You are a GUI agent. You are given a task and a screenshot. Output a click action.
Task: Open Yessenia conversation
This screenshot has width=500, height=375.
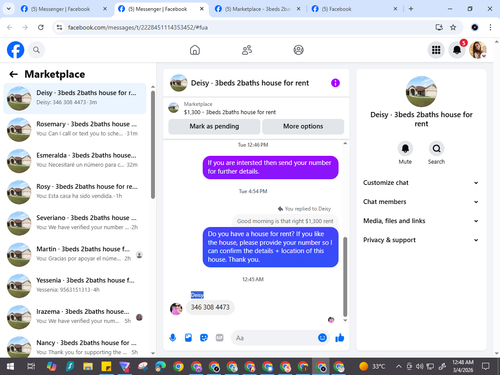coord(75,285)
